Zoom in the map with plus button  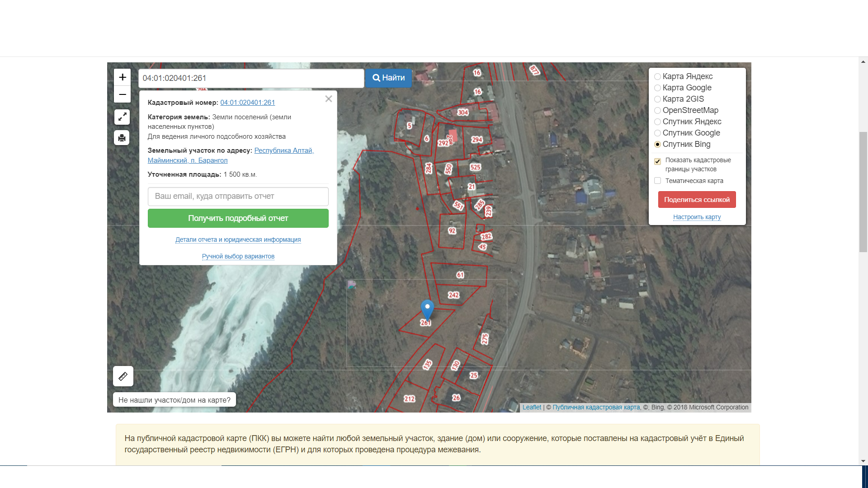point(122,77)
